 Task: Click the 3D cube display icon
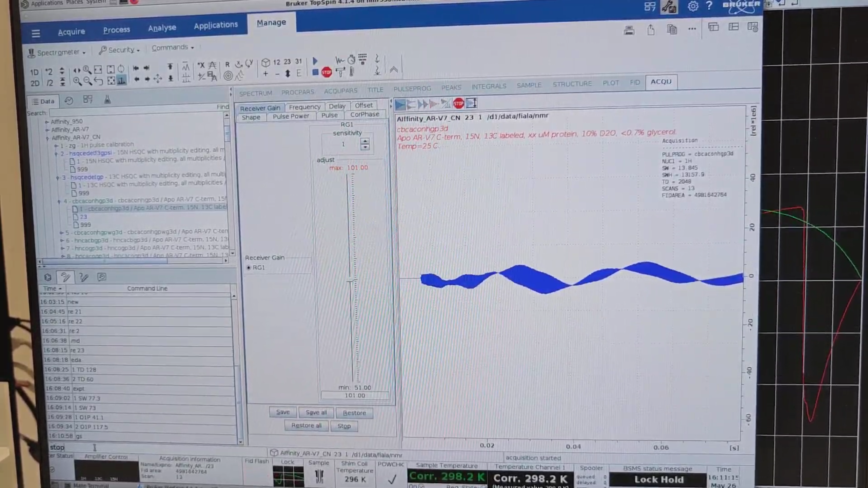pos(265,63)
